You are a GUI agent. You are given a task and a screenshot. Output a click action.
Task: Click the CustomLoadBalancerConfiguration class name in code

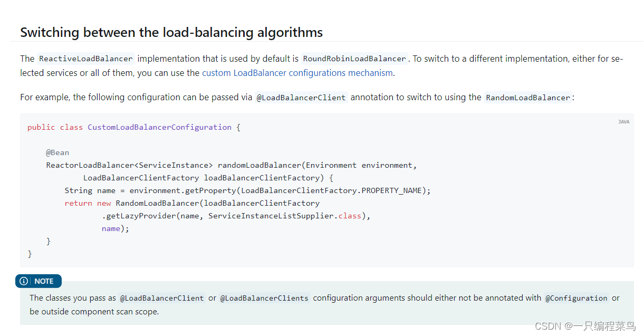pyautogui.click(x=159, y=127)
